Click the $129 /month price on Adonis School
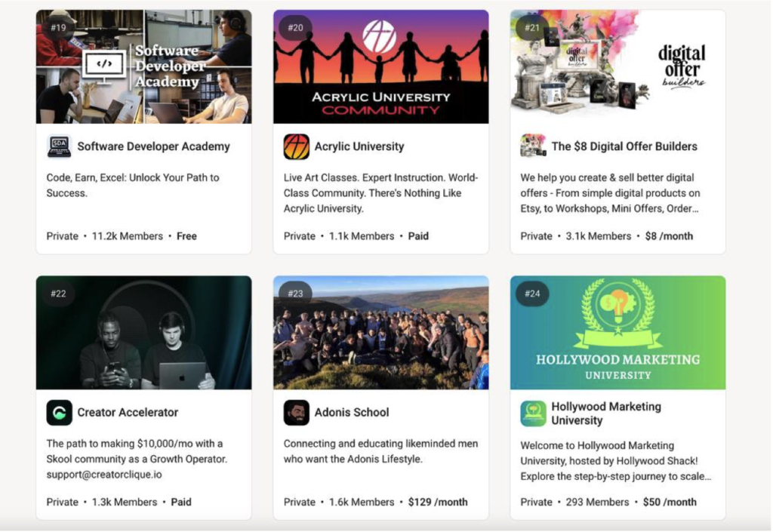Viewport: 773px width, 532px height. pos(438,502)
